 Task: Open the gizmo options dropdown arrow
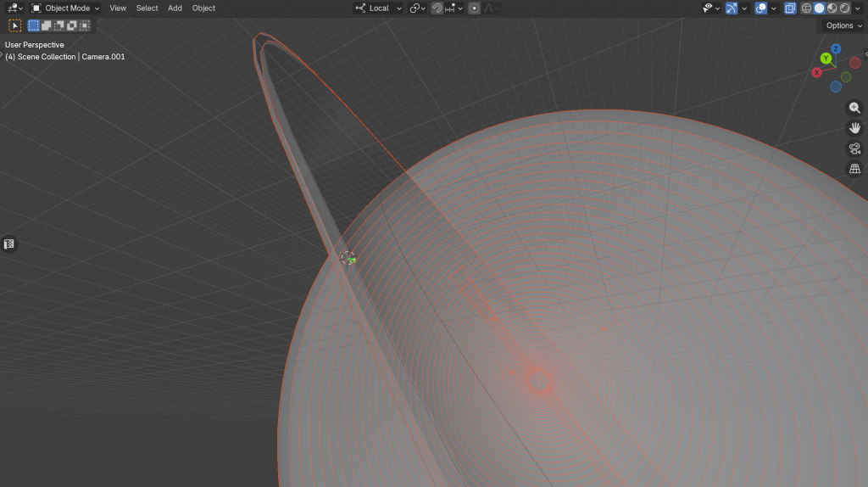744,8
